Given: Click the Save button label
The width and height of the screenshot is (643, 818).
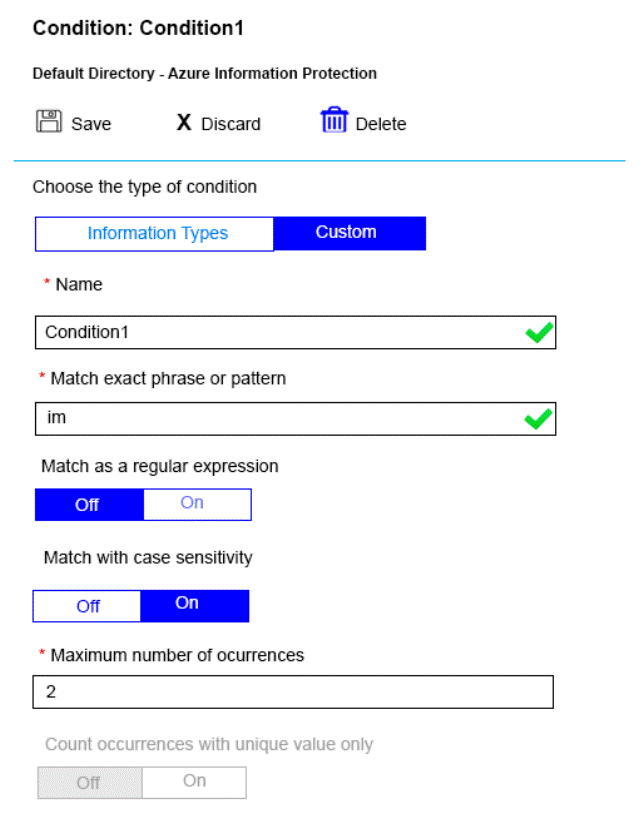Looking at the screenshot, I should (x=91, y=124).
